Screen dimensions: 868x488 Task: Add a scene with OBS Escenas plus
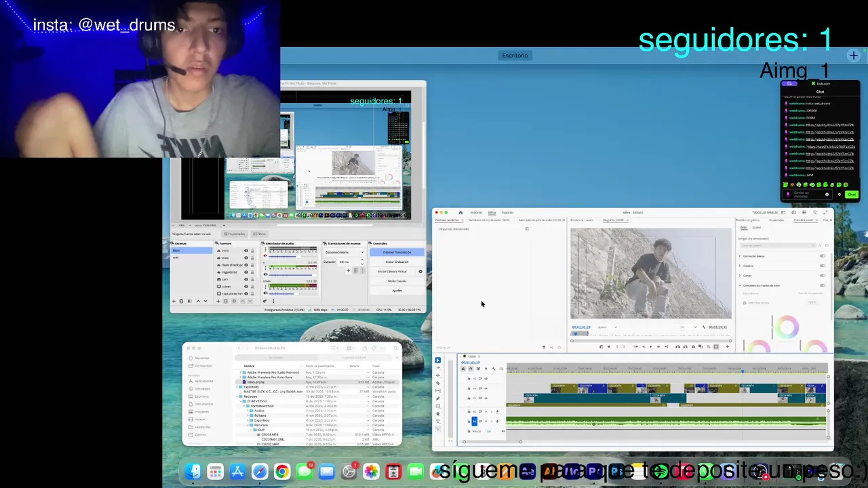[174, 301]
